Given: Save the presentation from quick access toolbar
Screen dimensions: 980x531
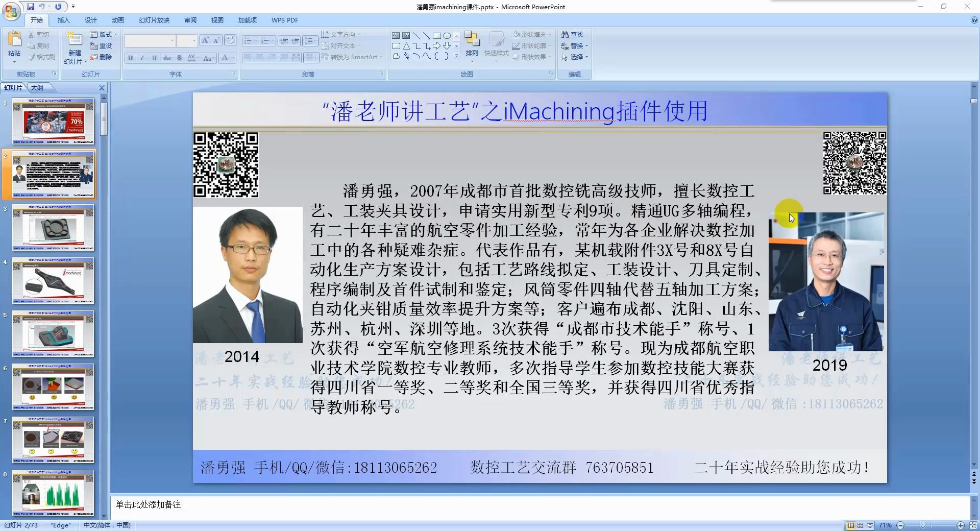Looking at the screenshot, I should tap(31, 7).
